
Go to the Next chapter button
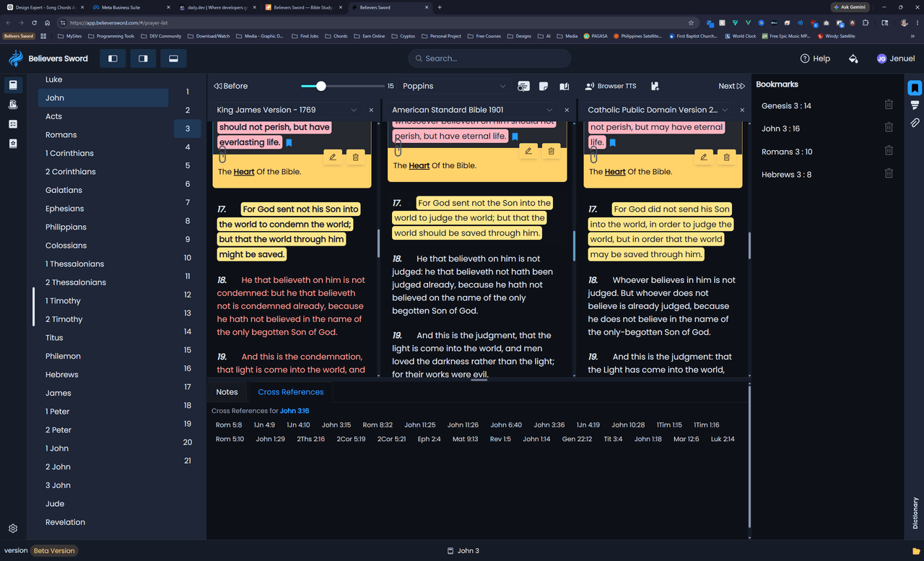coord(731,86)
